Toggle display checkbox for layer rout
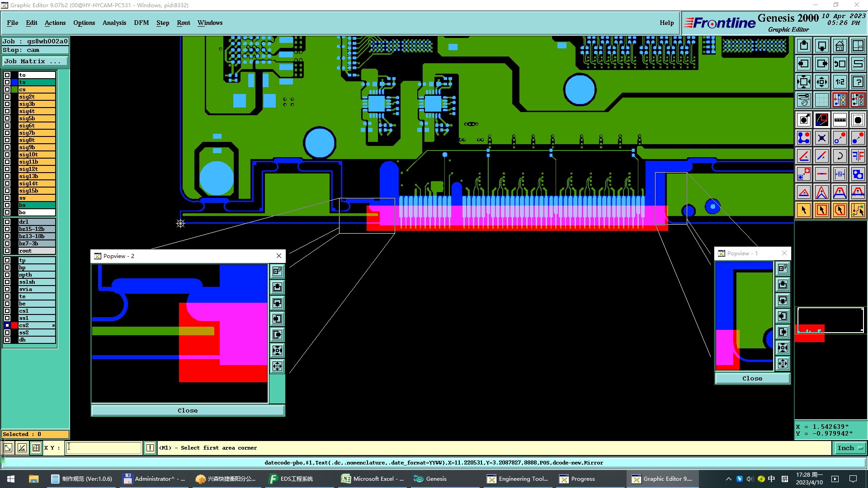 tap(7, 251)
